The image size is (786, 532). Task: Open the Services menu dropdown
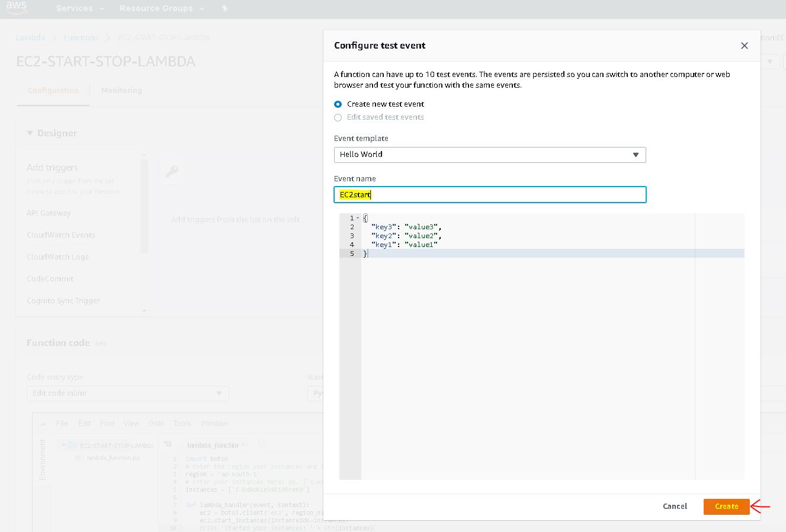(x=80, y=9)
